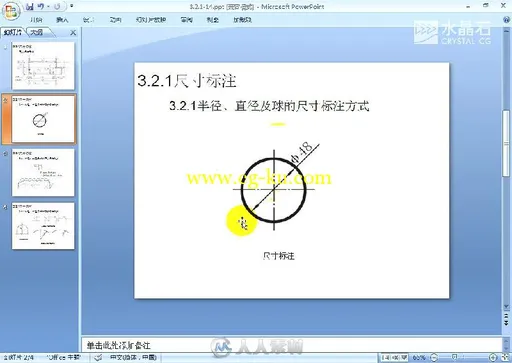Click vertical scrollbar thumb of slide area
Image resolution: width=512 pixels, height=363 pixels.
506,143
